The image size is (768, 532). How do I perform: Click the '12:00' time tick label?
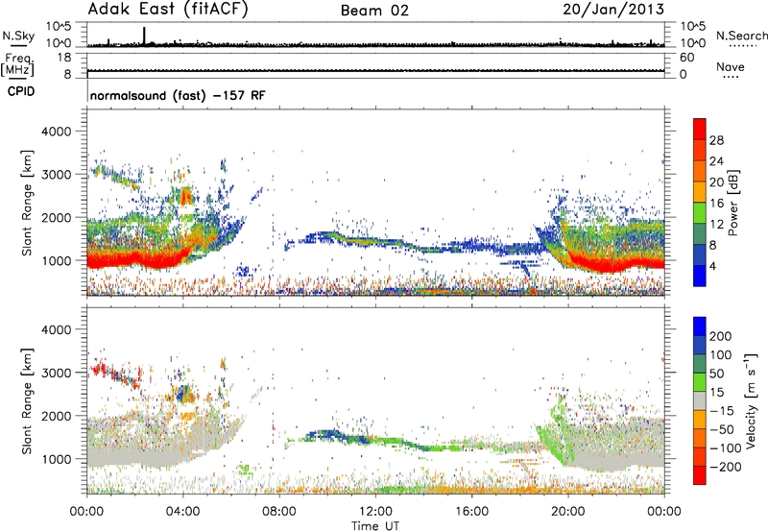pyautogui.click(x=375, y=512)
